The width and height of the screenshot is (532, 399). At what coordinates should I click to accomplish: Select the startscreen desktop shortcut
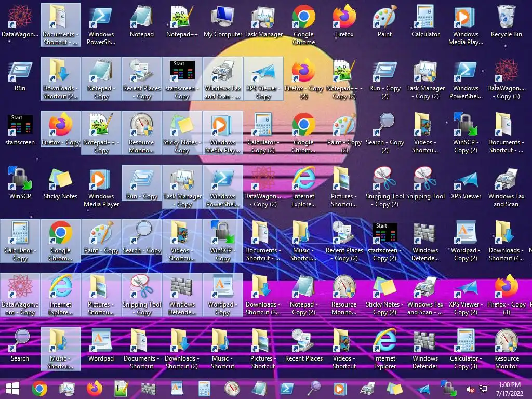click(x=20, y=130)
